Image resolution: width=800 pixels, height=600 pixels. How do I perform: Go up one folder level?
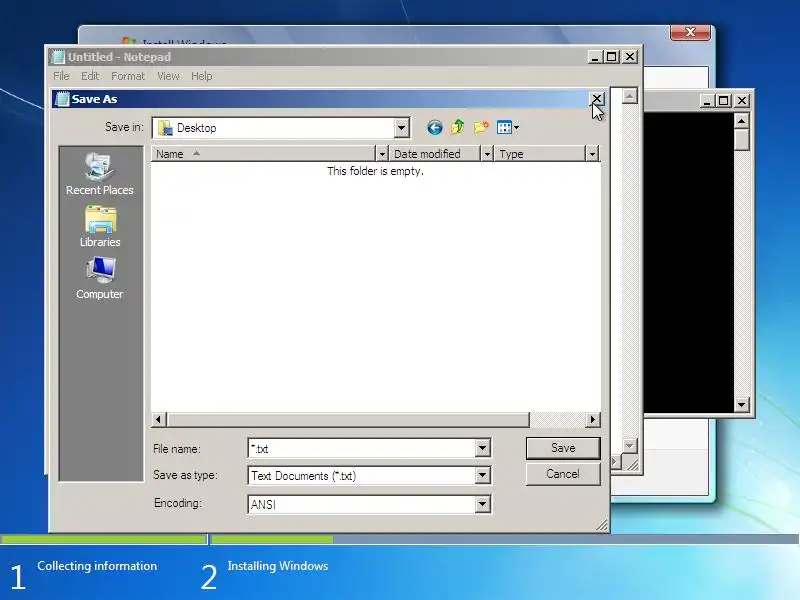(458, 127)
